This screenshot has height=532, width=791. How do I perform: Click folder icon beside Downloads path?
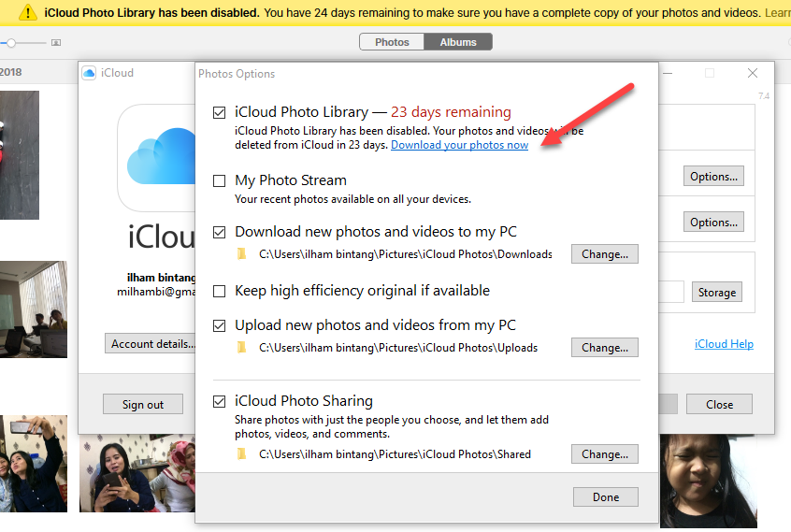[x=242, y=254]
